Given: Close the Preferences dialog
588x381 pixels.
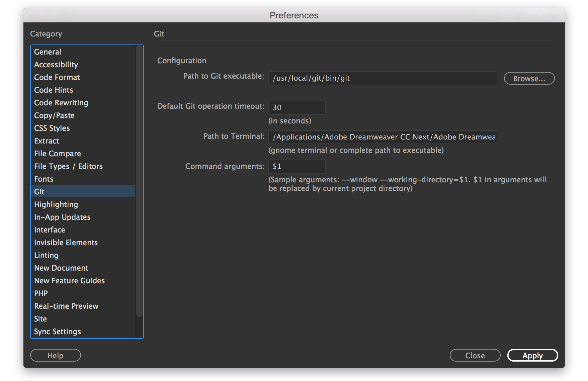Looking at the screenshot, I should 475,355.
